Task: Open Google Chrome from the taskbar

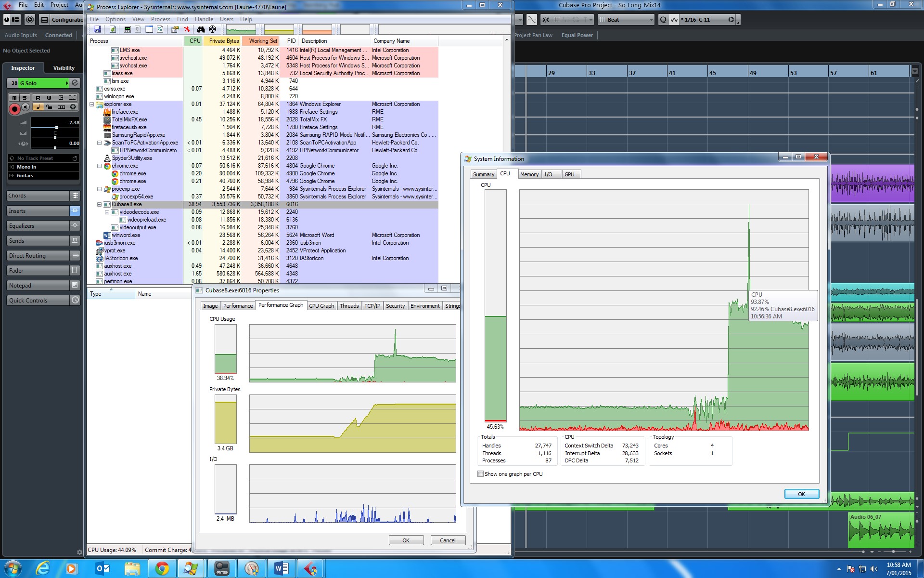Action: (x=162, y=569)
